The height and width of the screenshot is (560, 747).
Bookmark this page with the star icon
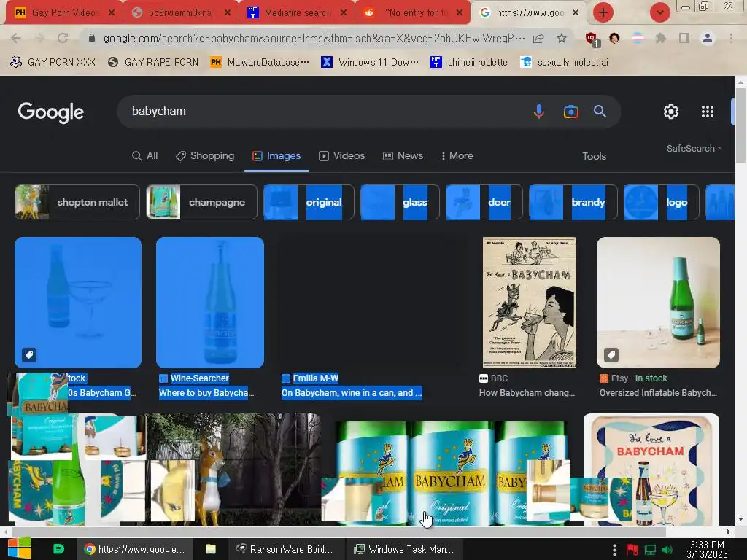pos(562,38)
